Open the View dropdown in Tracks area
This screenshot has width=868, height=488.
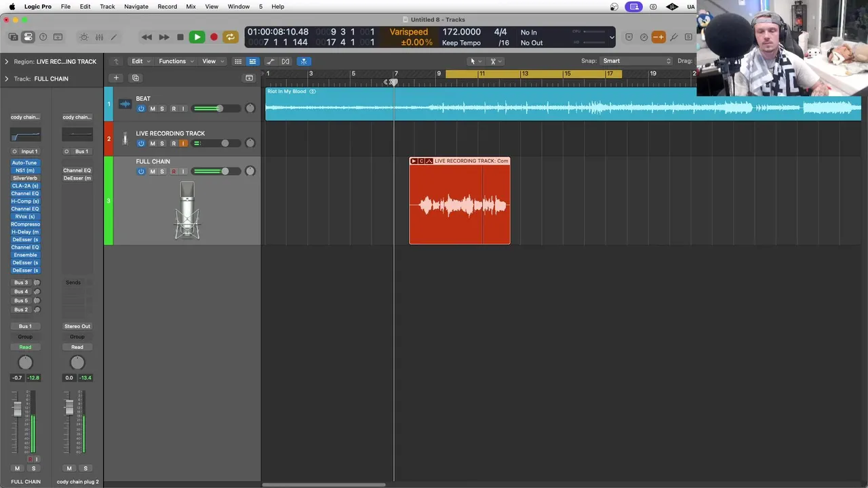[x=212, y=62]
